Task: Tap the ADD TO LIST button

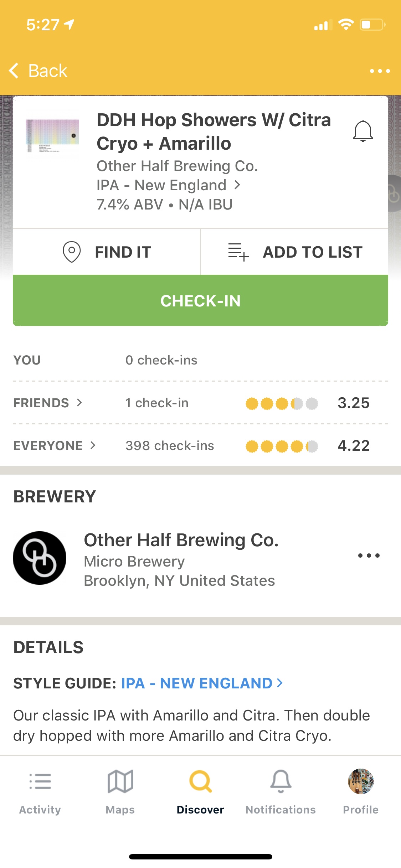Action: pos(294,252)
